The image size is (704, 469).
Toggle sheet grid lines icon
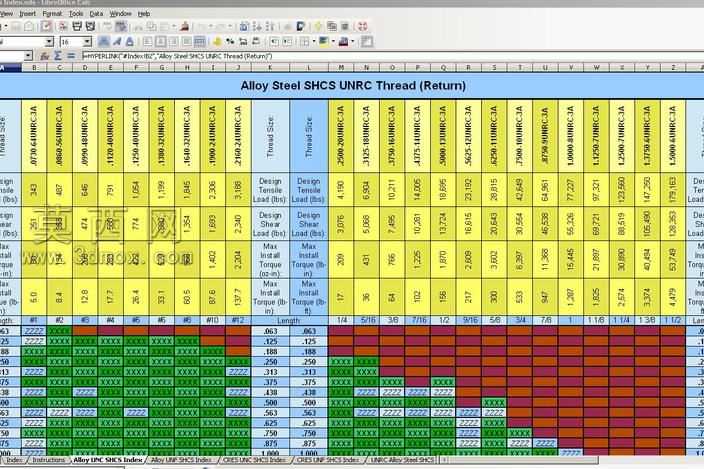(366, 42)
